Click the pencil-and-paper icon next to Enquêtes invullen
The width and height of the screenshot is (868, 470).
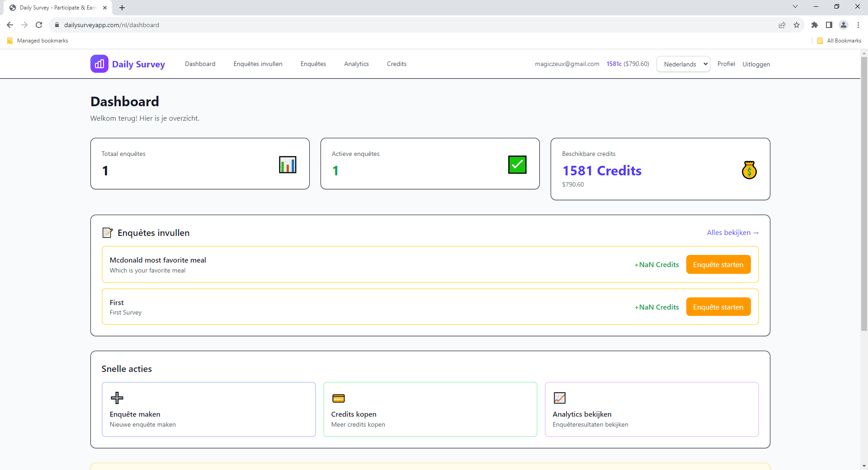(107, 232)
